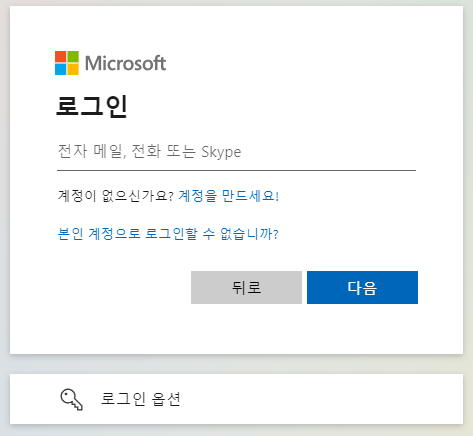Click the gap between the two white cards

(236, 364)
